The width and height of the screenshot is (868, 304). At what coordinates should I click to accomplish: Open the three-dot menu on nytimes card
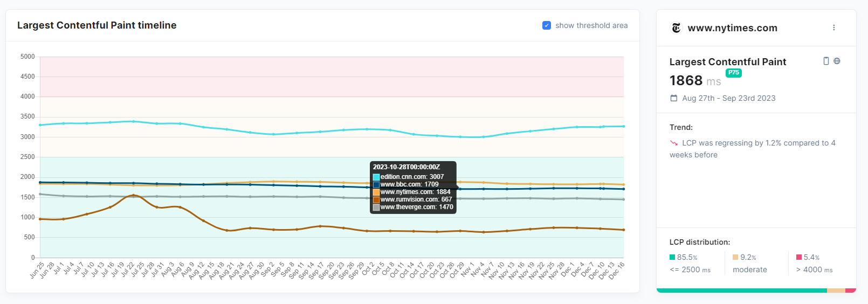tap(833, 27)
